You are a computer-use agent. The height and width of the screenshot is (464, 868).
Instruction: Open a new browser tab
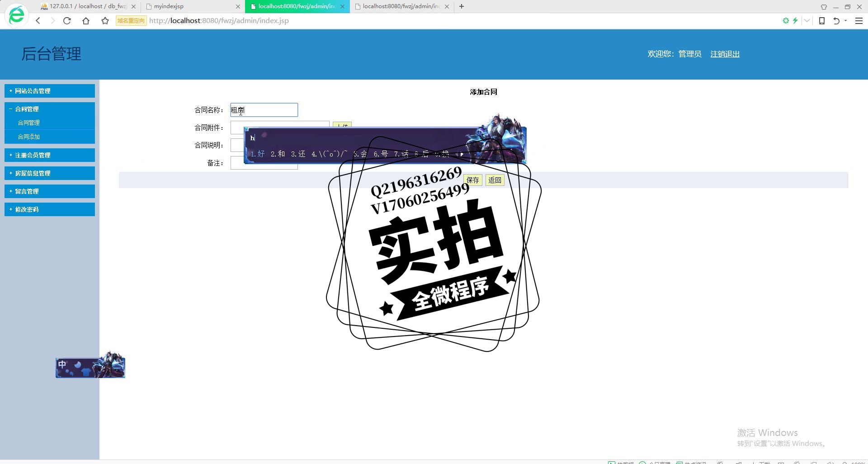(x=462, y=6)
